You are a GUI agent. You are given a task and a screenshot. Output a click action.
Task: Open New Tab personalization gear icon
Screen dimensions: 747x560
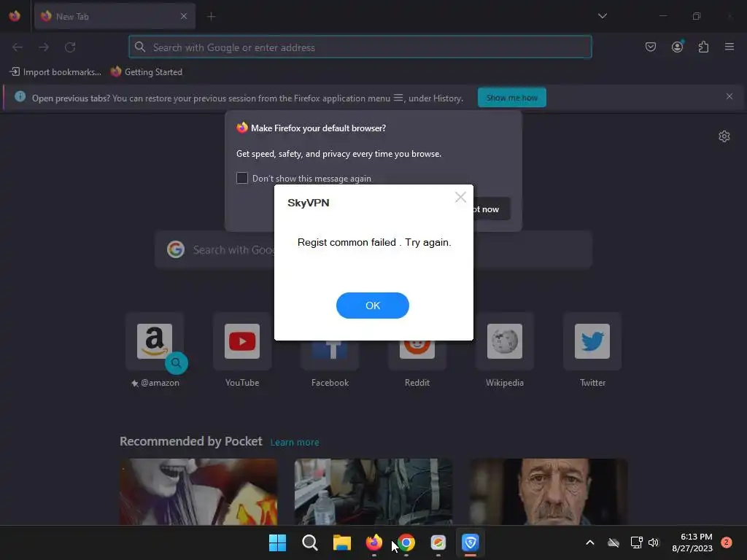(x=724, y=136)
